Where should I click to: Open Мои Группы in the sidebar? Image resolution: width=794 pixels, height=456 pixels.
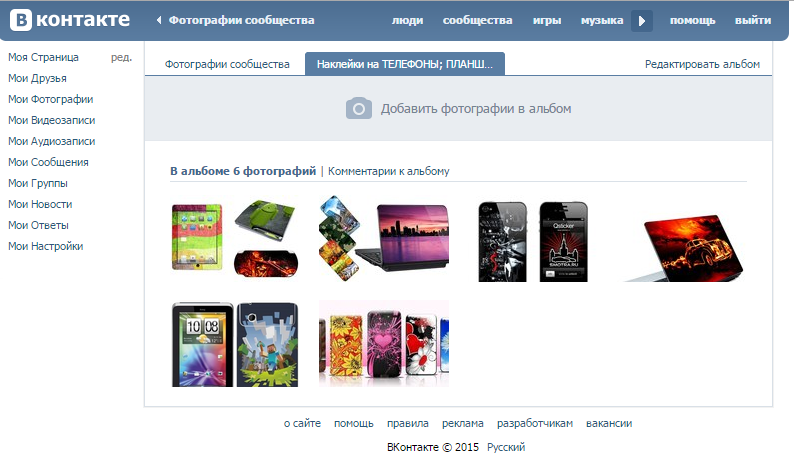point(38,183)
